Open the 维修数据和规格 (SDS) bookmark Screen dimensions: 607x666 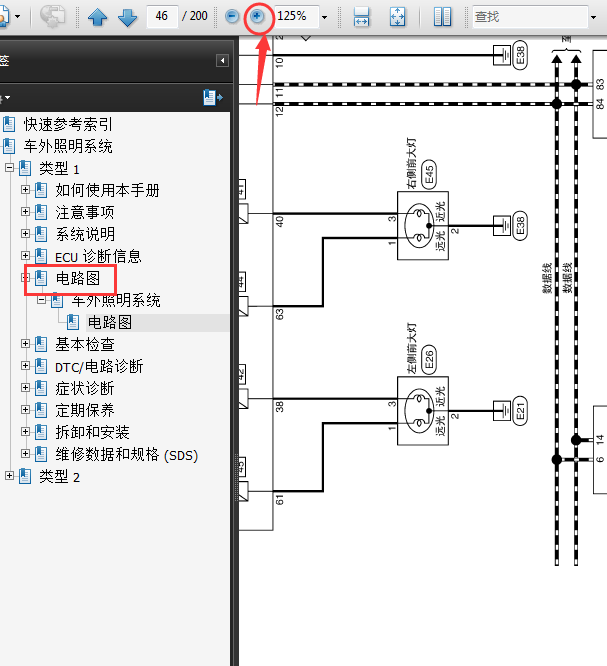[127, 455]
